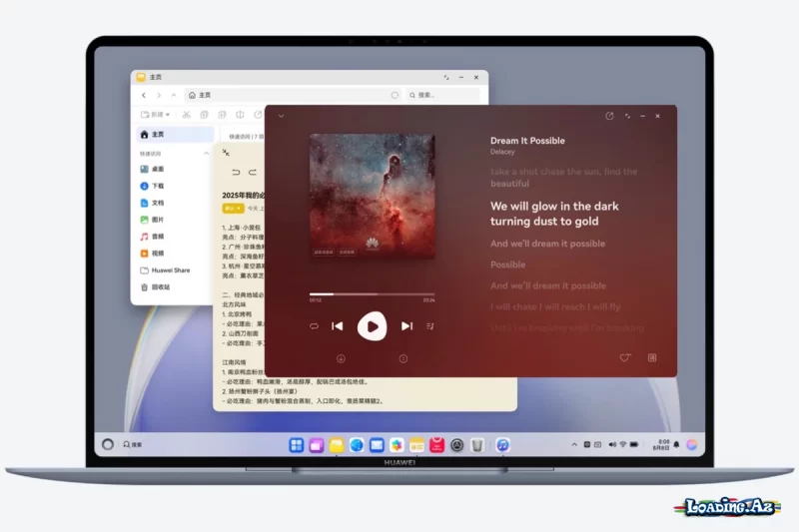The image size is (799, 532).
Task: Collapse the 快速访问 sidebar section
Action: tap(206, 154)
